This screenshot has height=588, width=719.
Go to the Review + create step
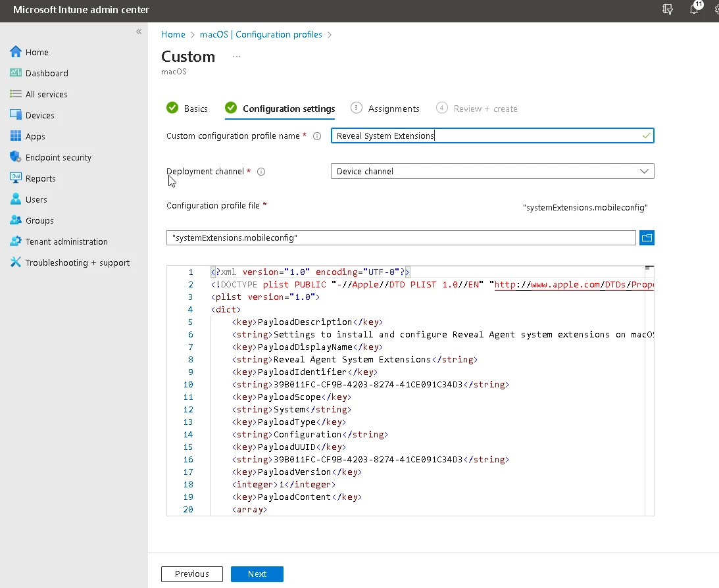click(x=476, y=109)
